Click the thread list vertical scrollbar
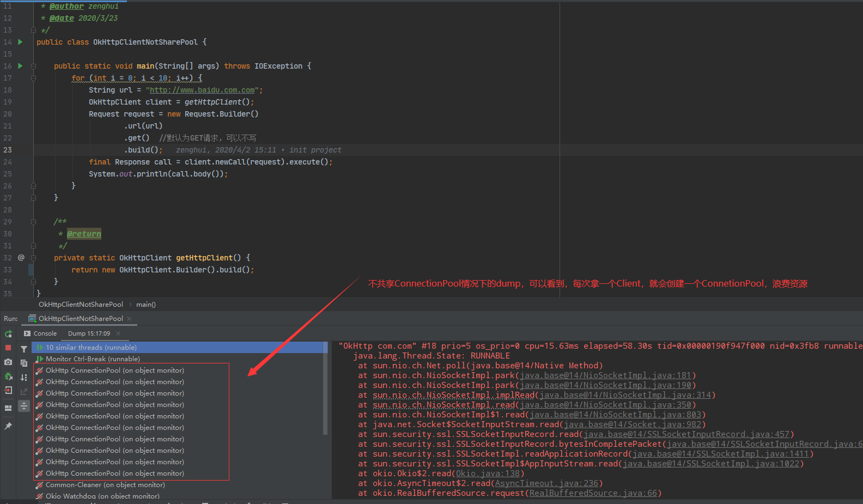 (325, 388)
